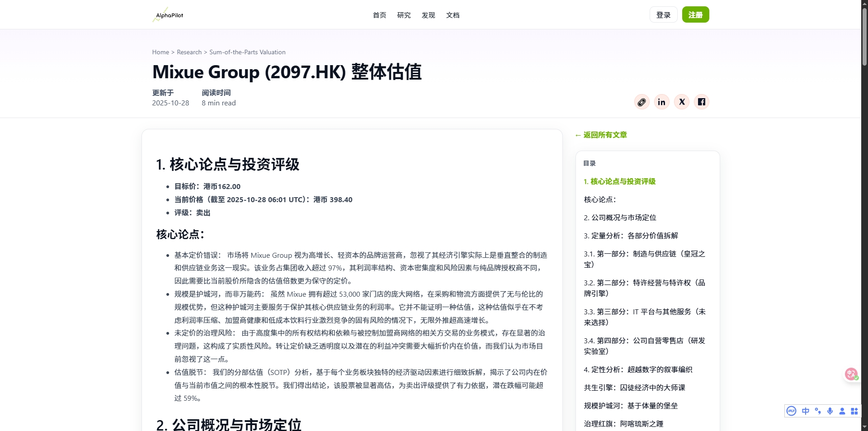The height and width of the screenshot is (431, 868).
Task: Click the 1. 核心论点与投资评级 article heading
Action: point(227,165)
